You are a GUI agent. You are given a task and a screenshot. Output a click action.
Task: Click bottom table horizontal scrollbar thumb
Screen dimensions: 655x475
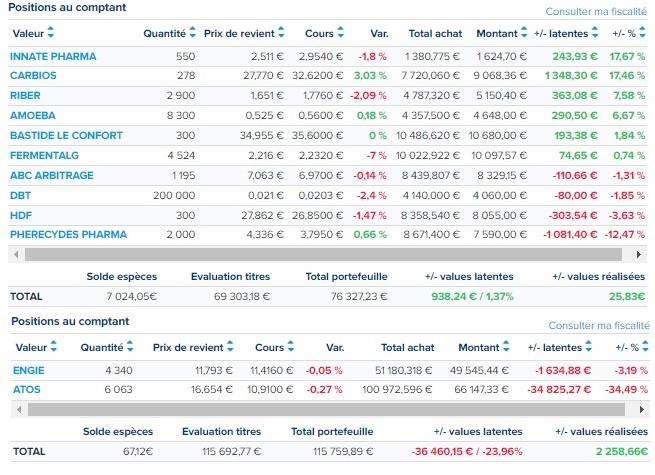tap(326, 409)
